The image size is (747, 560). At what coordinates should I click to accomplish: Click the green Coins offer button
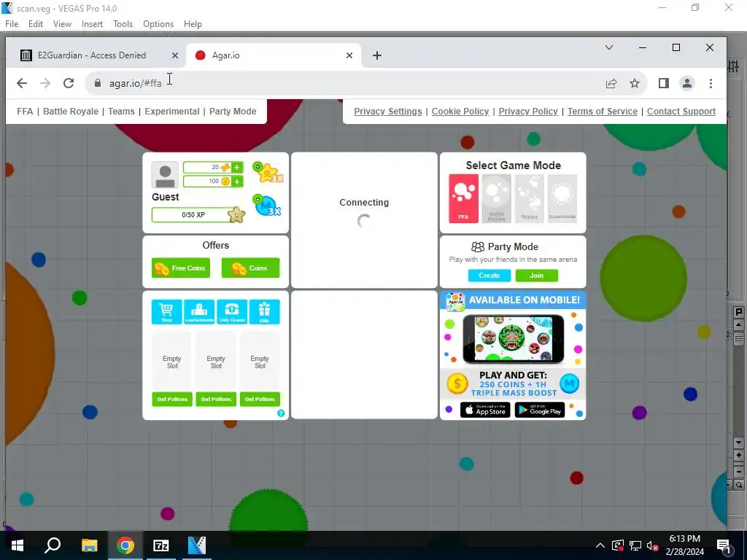point(251,268)
